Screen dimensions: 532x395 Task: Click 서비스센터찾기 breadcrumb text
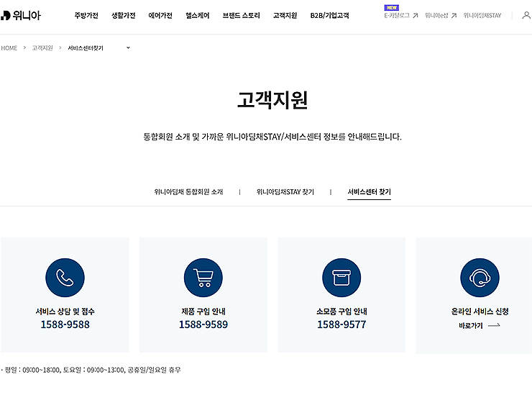click(86, 48)
